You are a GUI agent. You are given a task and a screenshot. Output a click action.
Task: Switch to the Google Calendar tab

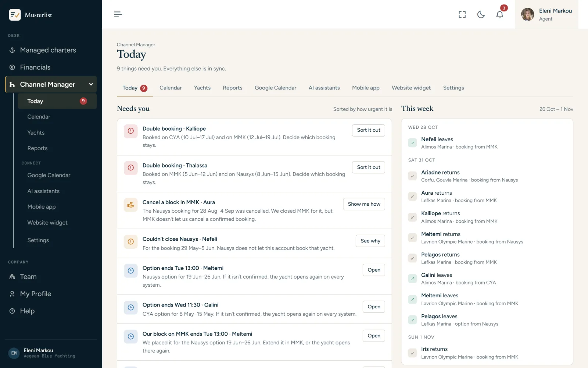point(275,88)
